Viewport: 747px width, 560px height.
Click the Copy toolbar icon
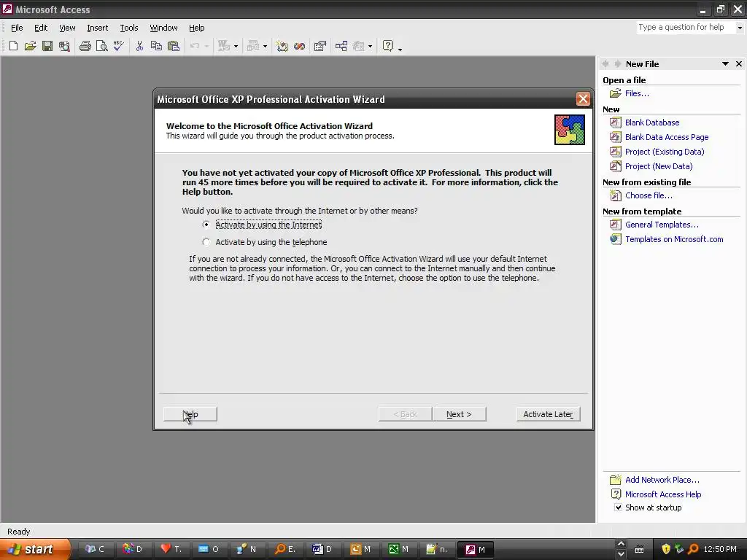pyautogui.click(x=156, y=46)
